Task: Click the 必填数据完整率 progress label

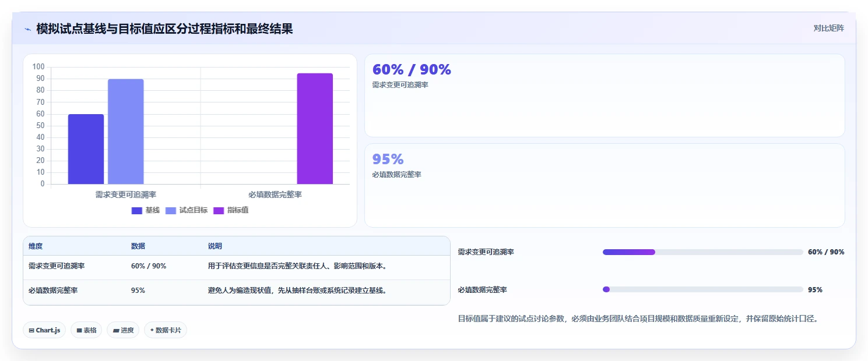Action: [482, 289]
